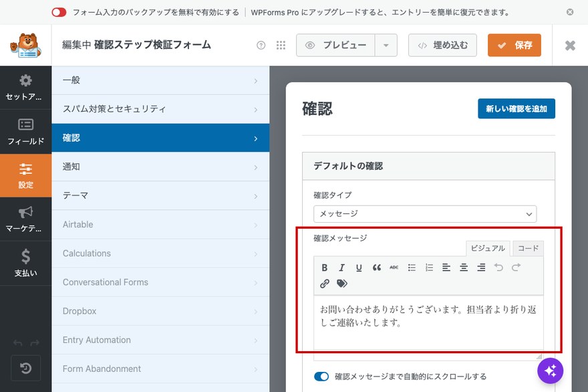This screenshot has height=392, width=588.
Task: Close the form builder with the X
Action: [x=570, y=45]
